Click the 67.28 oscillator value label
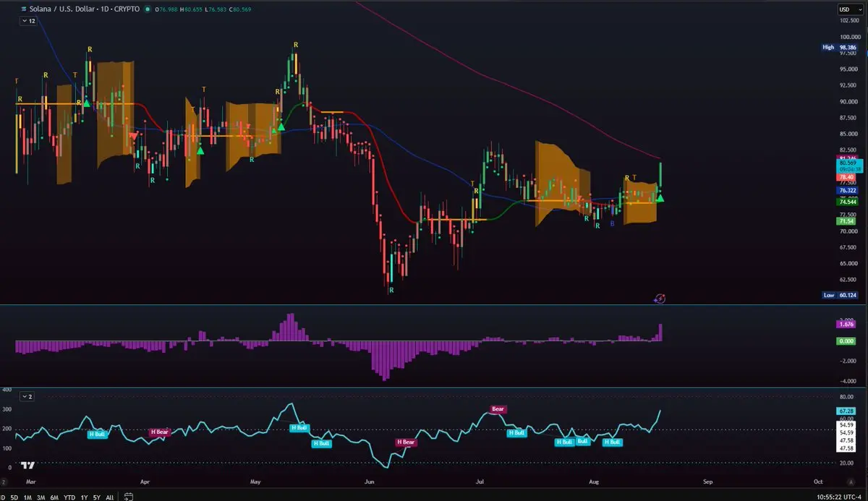This screenshot has width=868, height=501. coord(846,410)
